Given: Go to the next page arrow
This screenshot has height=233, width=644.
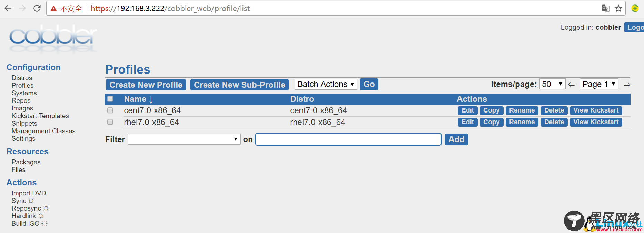Looking at the screenshot, I should click(627, 85).
